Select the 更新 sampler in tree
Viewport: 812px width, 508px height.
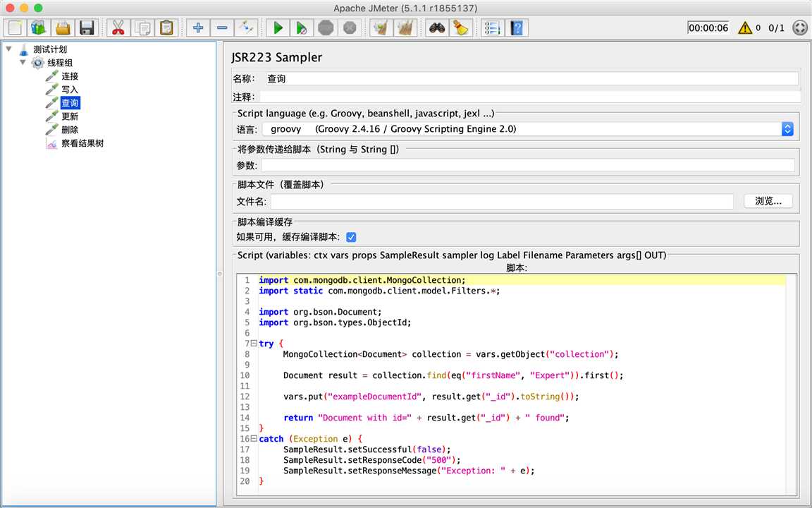pos(70,116)
